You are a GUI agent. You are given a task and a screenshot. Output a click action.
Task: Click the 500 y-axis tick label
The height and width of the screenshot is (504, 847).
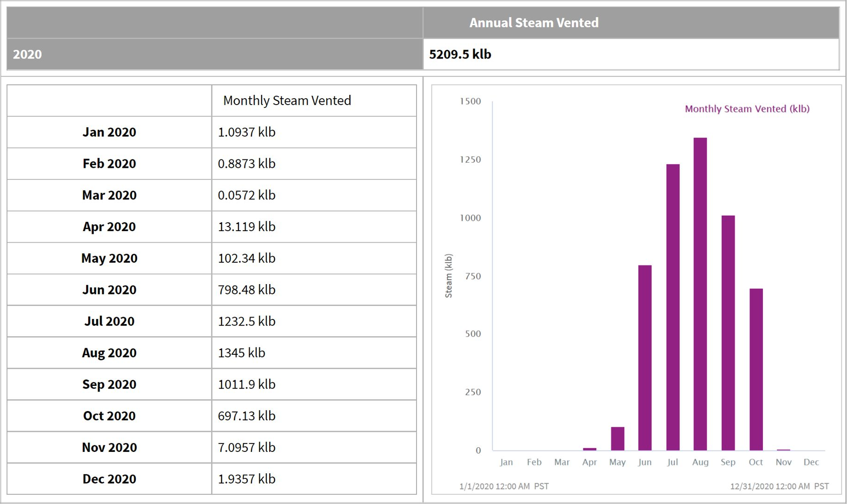click(473, 334)
